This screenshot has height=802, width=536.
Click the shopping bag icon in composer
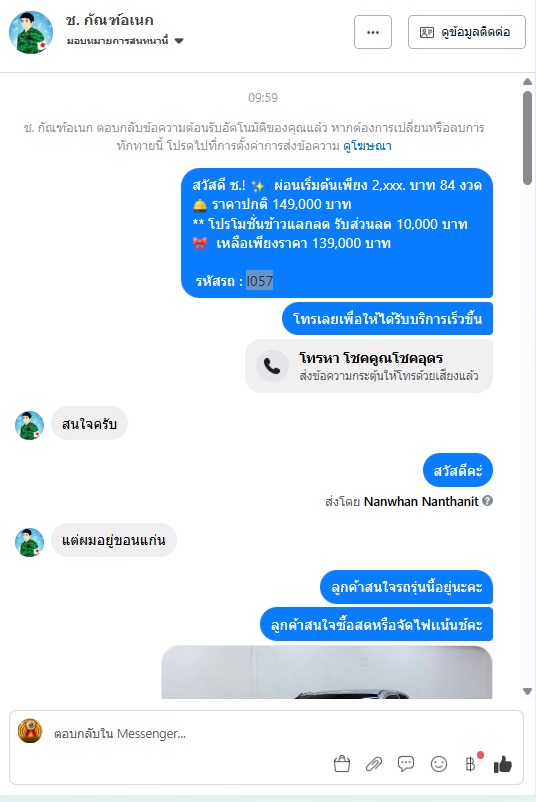click(342, 764)
